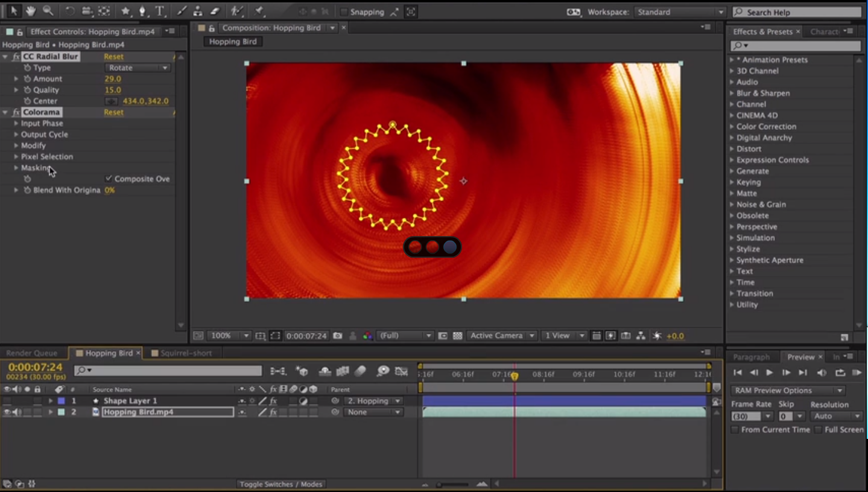The height and width of the screenshot is (492, 868).
Task: Toggle transparency grid in composition viewer
Action: (458, 336)
